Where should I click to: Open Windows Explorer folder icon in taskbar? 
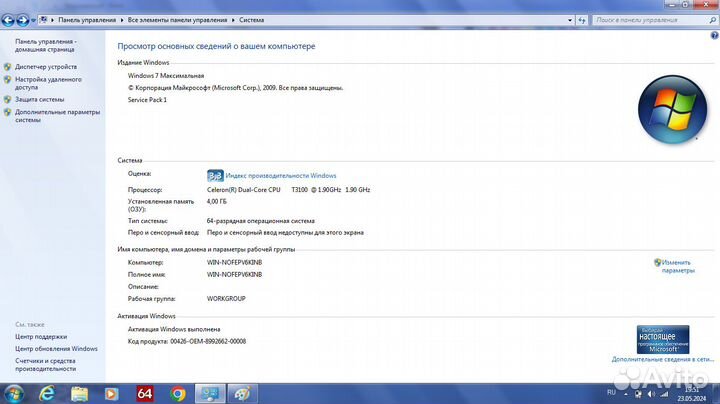click(80, 394)
